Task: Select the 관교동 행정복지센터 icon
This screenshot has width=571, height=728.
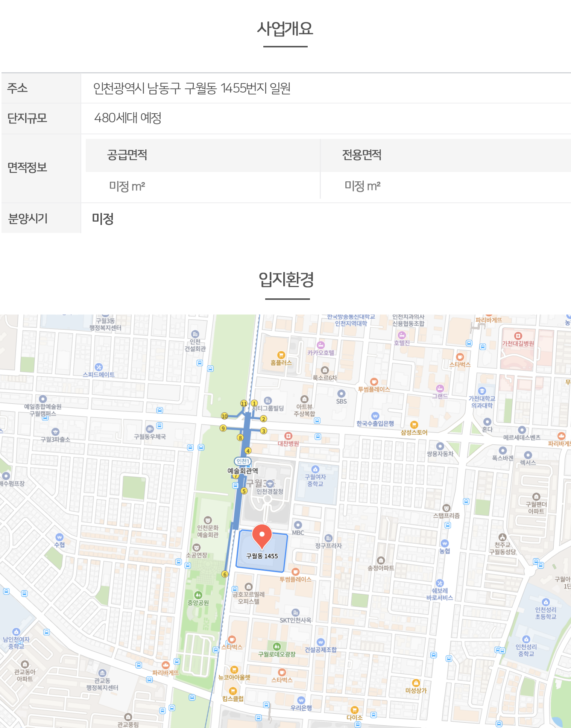Action: pos(102,673)
